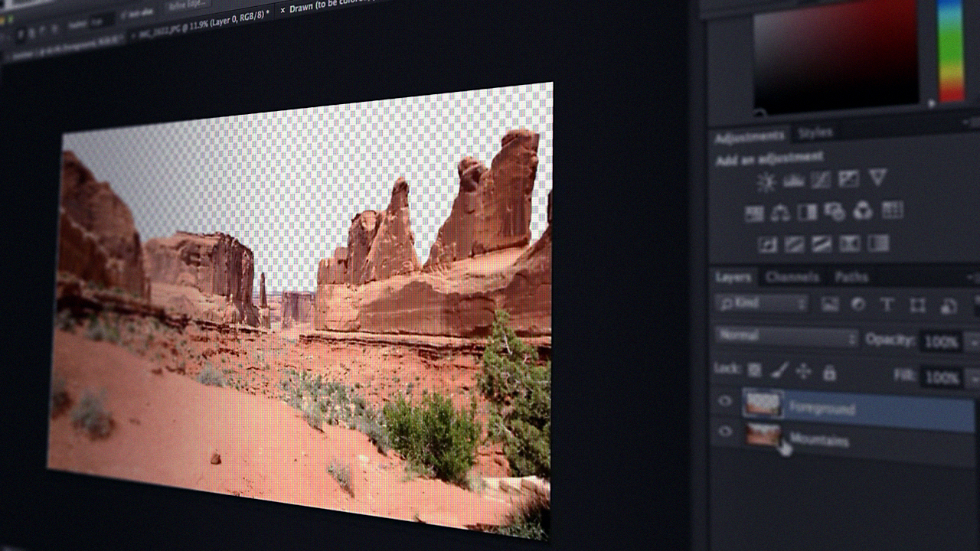The height and width of the screenshot is (551, 980).
Task: Select the Mountains layer
Action: click(827, 441)
